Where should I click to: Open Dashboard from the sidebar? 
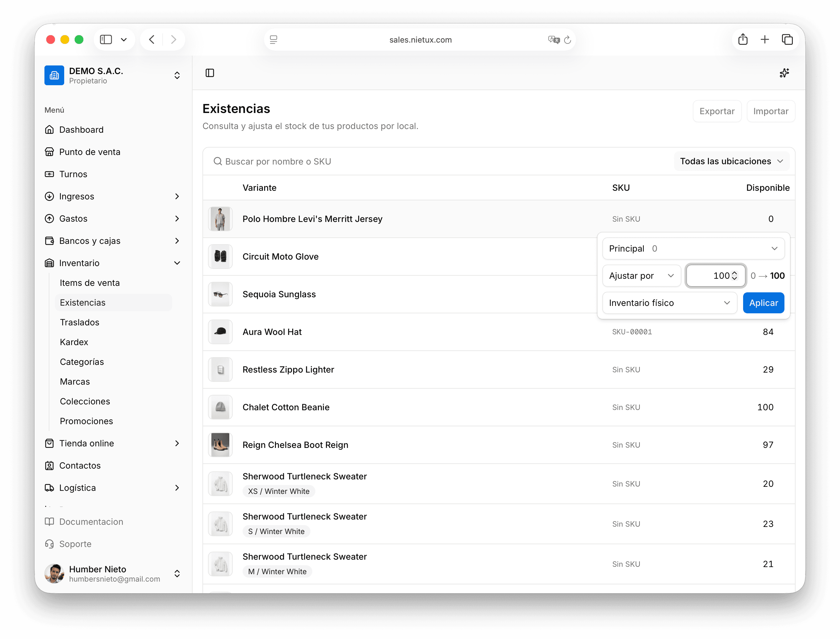[113, 130]
